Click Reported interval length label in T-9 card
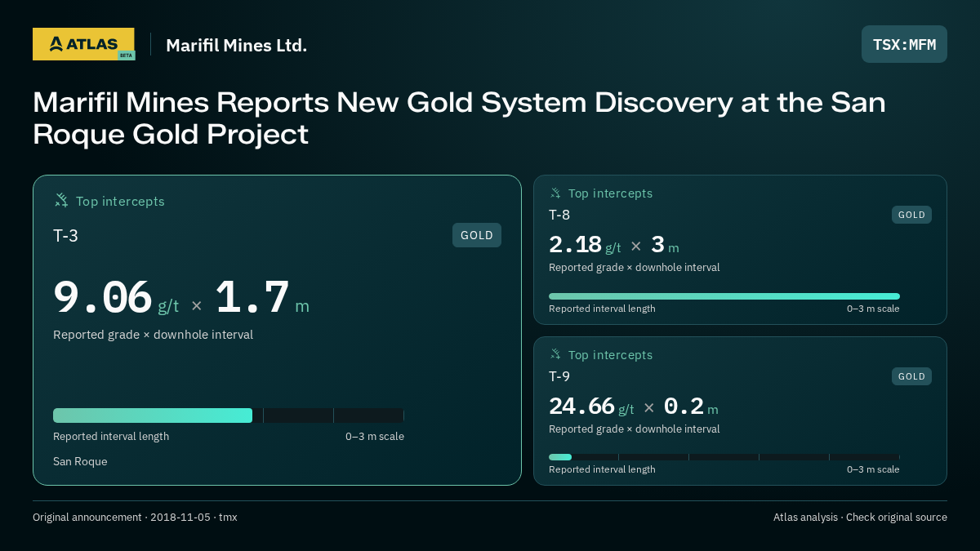 [x=602, y=469]
